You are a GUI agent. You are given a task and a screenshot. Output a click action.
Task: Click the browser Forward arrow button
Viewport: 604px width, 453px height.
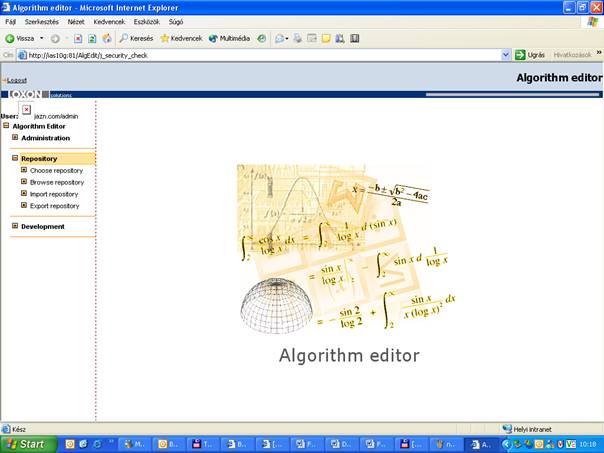[x=55, y=39]
